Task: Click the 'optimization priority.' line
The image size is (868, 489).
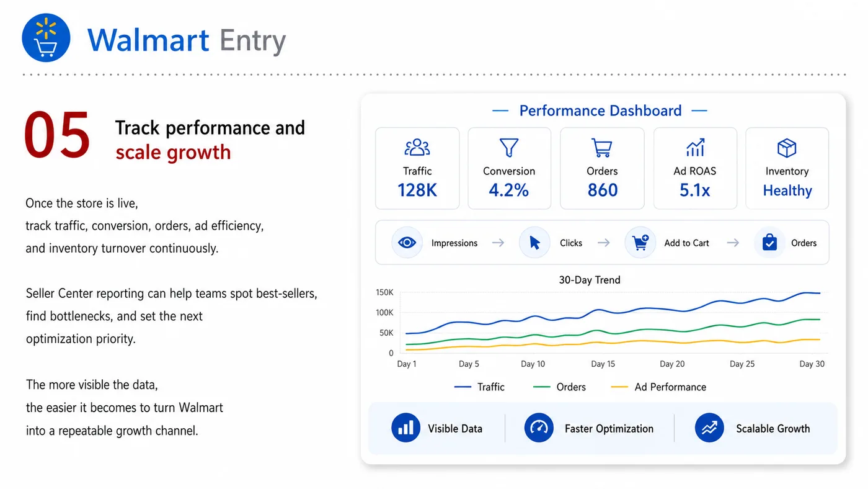Action: (x=81, y=339)
